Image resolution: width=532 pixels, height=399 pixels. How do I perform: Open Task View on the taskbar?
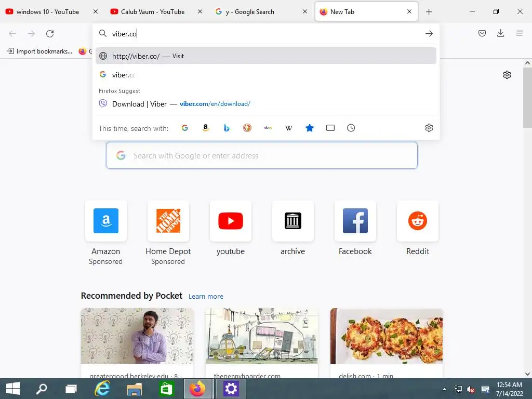pos(71,389)
